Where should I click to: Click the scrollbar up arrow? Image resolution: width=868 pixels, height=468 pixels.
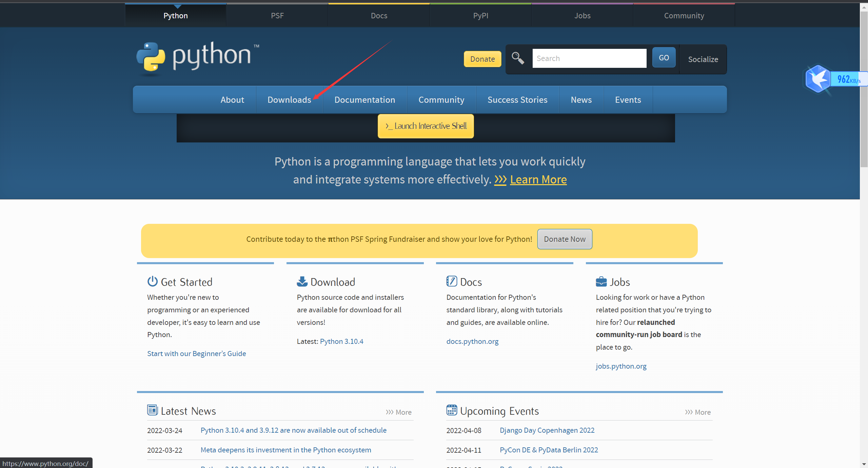863,7
